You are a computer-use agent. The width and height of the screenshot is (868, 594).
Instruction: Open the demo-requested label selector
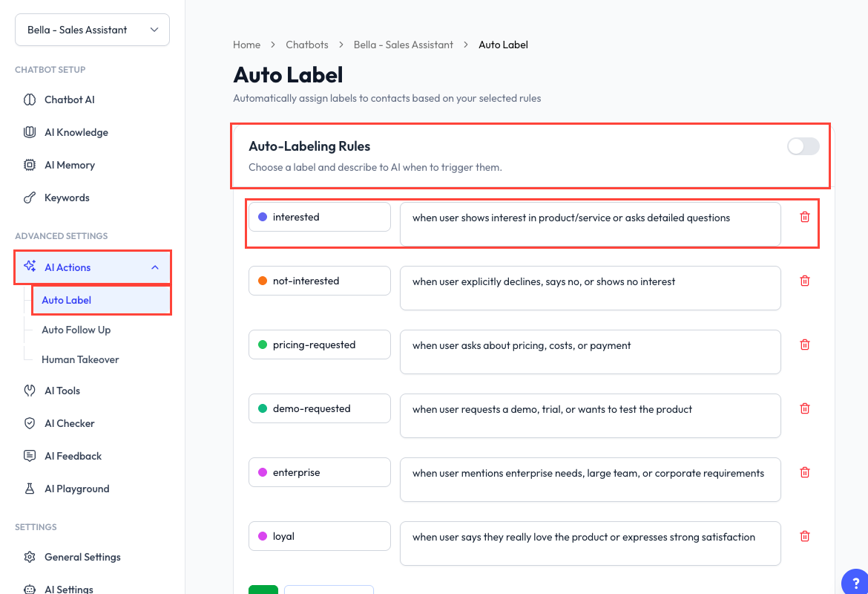[x=320, y=408]
